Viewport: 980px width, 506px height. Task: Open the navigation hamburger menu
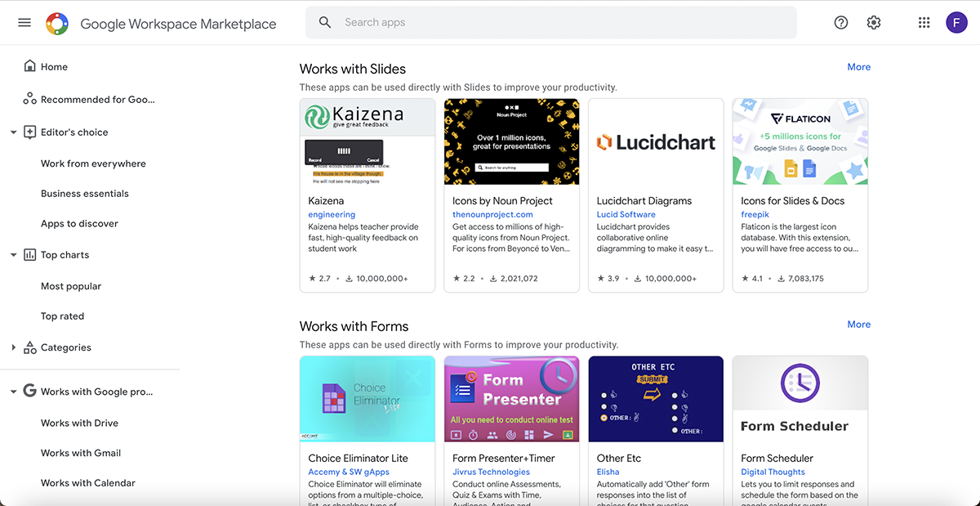24,22
